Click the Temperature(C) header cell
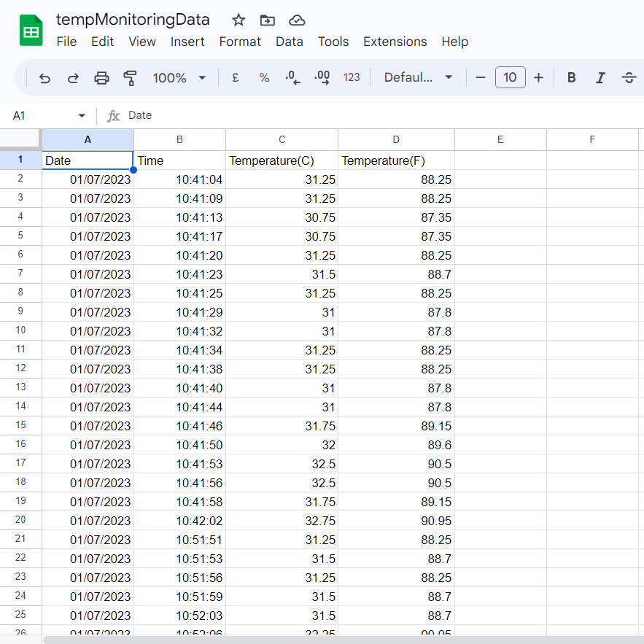Viewport: 644px width, 644px height. pos(282,160)
